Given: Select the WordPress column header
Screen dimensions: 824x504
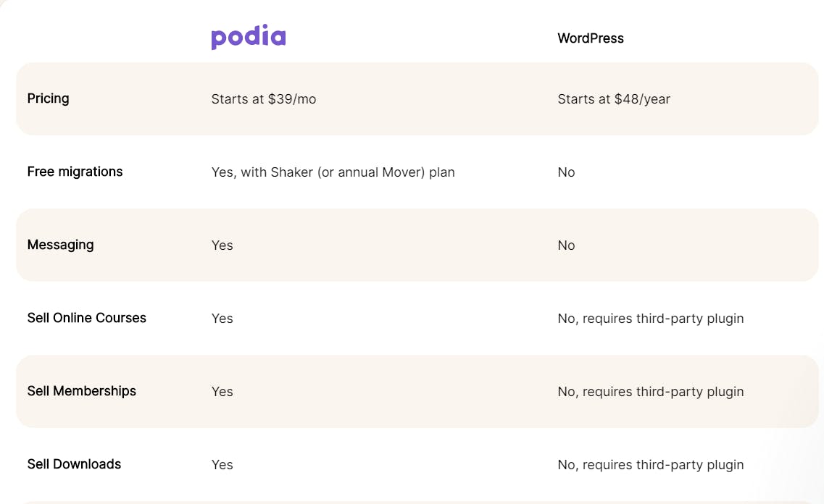Looking at the screenshot, I should [x=590, y=38].
